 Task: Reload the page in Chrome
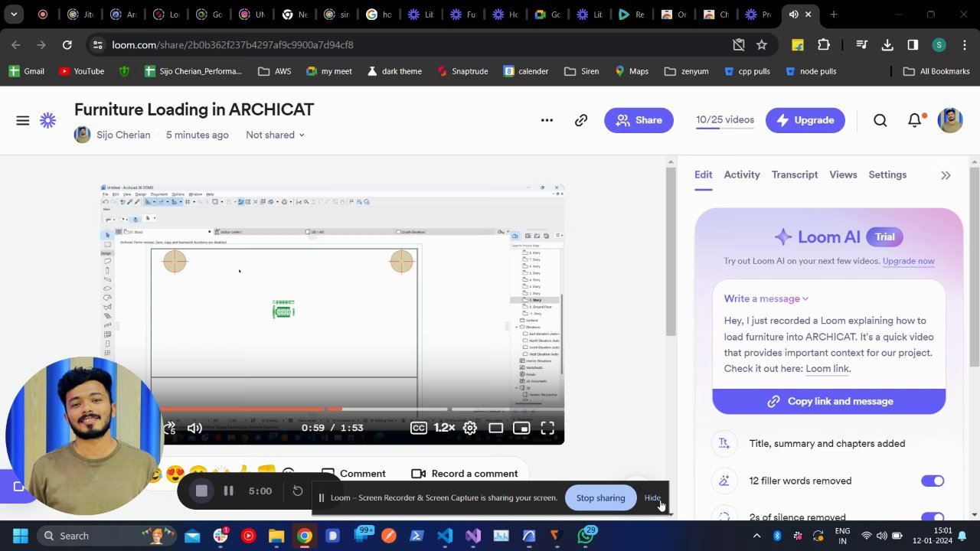[67, 45]
